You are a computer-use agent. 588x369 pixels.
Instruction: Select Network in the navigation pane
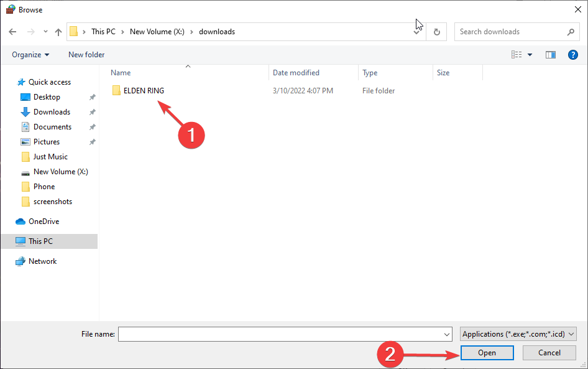[x=42, y=261]
